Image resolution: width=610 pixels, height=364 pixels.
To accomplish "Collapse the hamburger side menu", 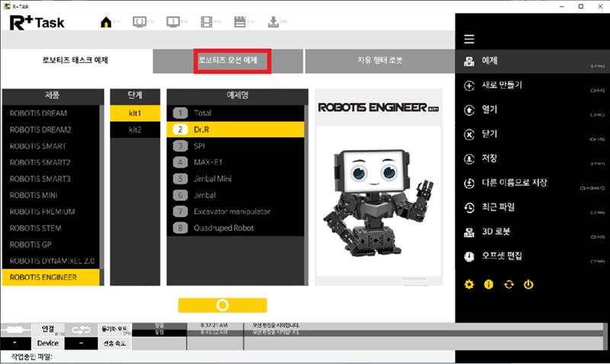I will coord(469,40).
